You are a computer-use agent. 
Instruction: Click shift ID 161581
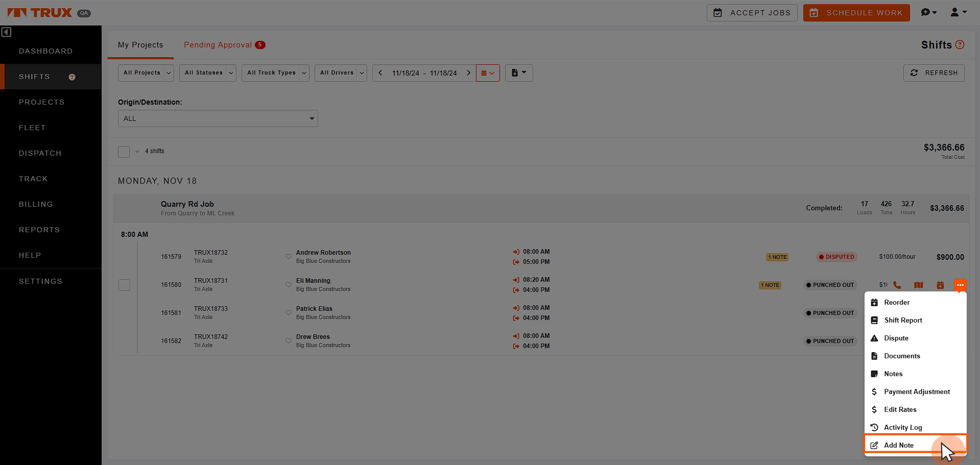coord(171,313)
